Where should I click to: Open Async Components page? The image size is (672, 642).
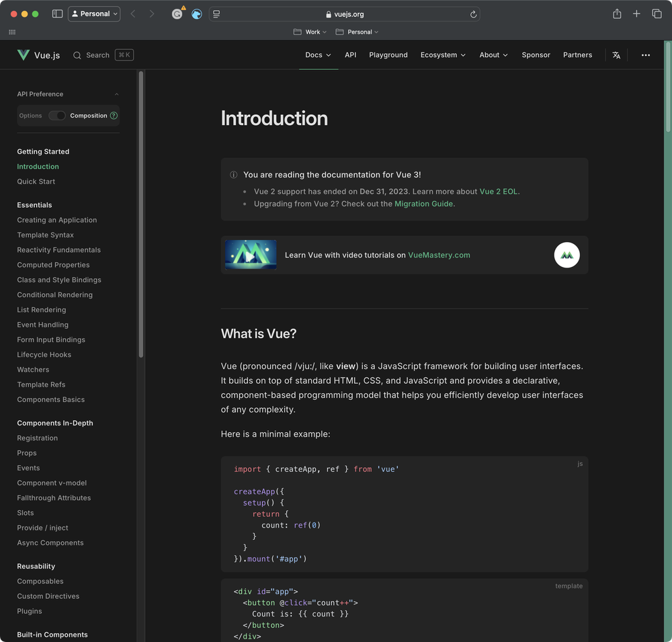pos(50,543)
